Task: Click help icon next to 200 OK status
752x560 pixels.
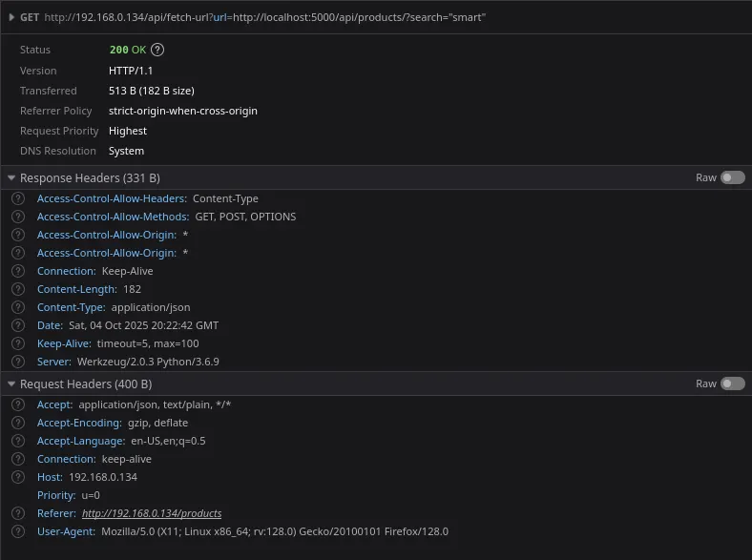Action: tap(157, 50)
